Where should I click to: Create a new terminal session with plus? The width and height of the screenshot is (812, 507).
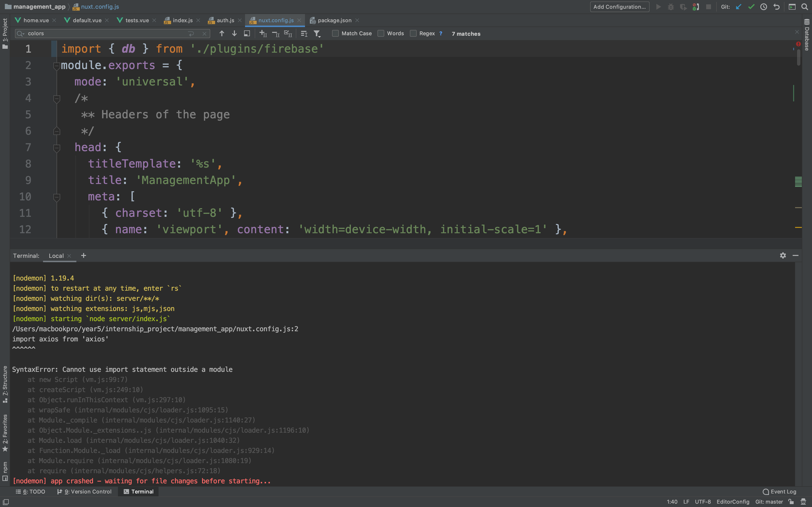click(84, 255)
